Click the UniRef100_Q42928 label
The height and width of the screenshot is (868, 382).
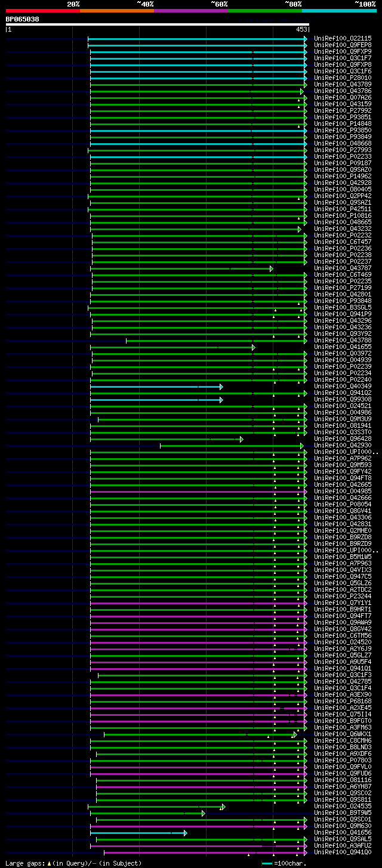(343, 183)
